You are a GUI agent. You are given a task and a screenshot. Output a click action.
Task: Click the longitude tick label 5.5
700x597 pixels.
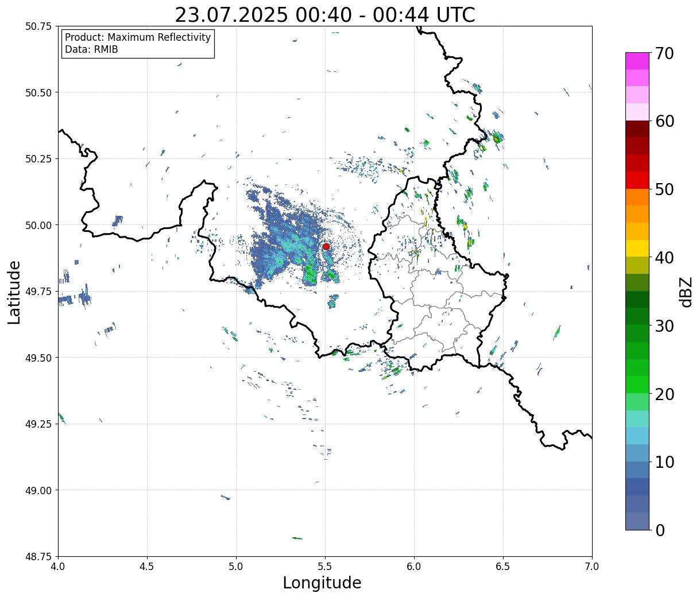click(x=325, y=567)
